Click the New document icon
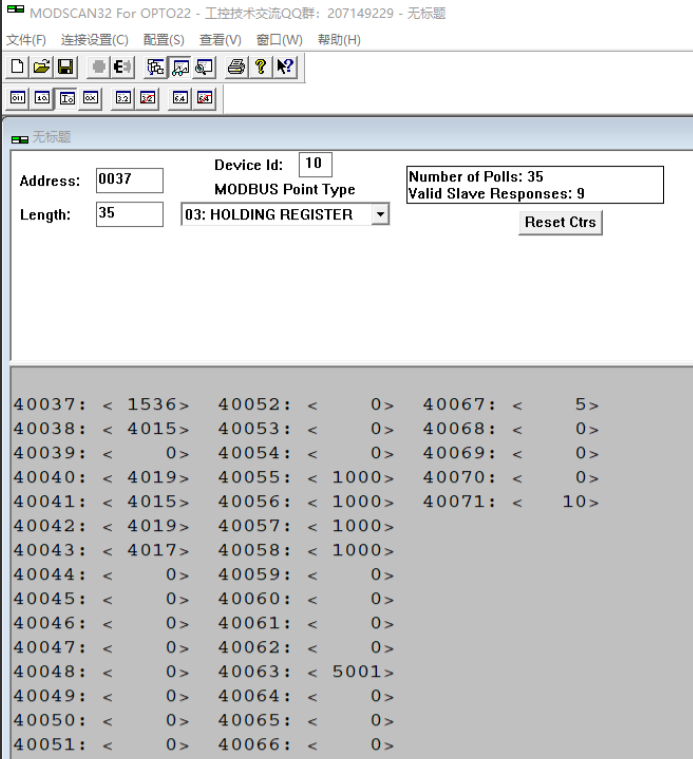 tap(17, 67)
